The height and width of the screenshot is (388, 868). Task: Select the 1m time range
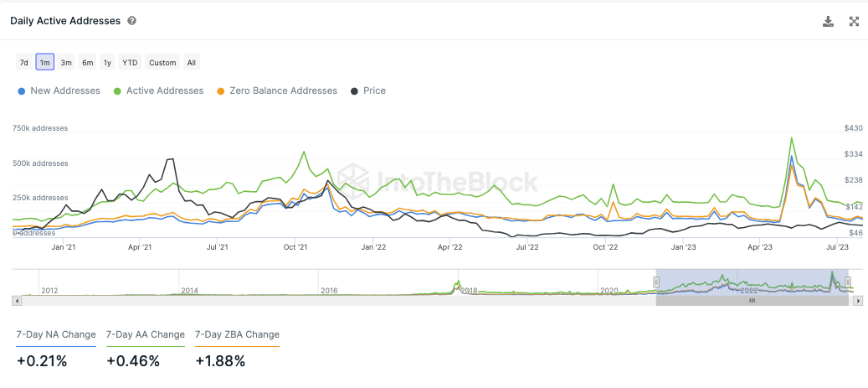point(45,63)
